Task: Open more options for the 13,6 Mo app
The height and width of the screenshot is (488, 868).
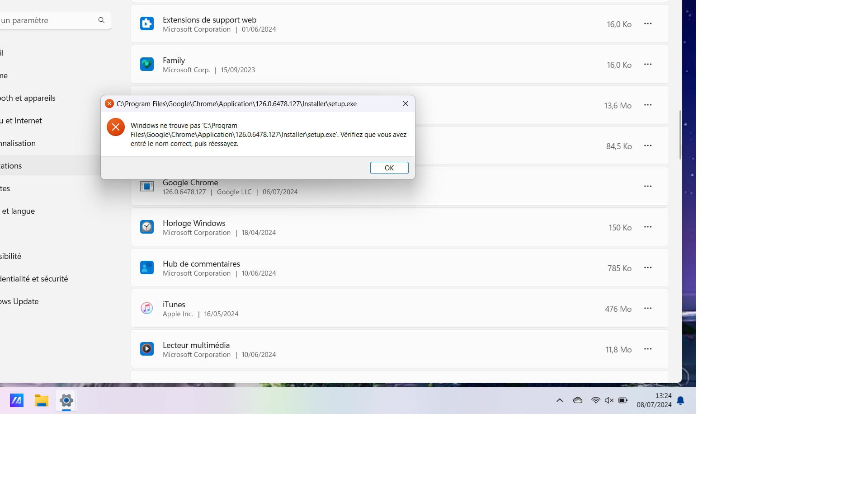Action: click(648, 105)
